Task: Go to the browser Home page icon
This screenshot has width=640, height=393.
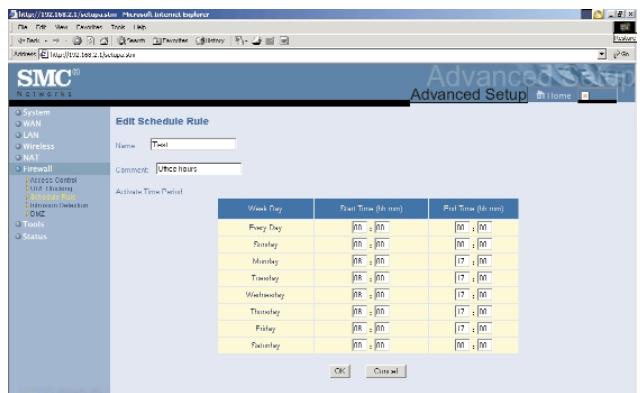Action: coord(104,40)
